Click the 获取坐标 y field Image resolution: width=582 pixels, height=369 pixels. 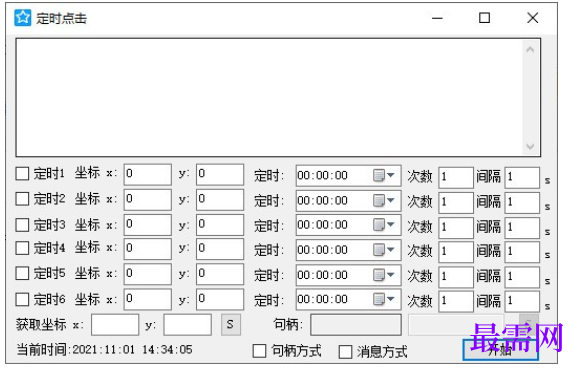[x=187, y=325]
